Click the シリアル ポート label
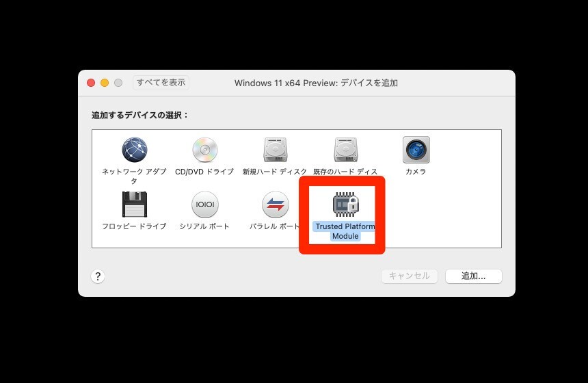 pos(204,226)
